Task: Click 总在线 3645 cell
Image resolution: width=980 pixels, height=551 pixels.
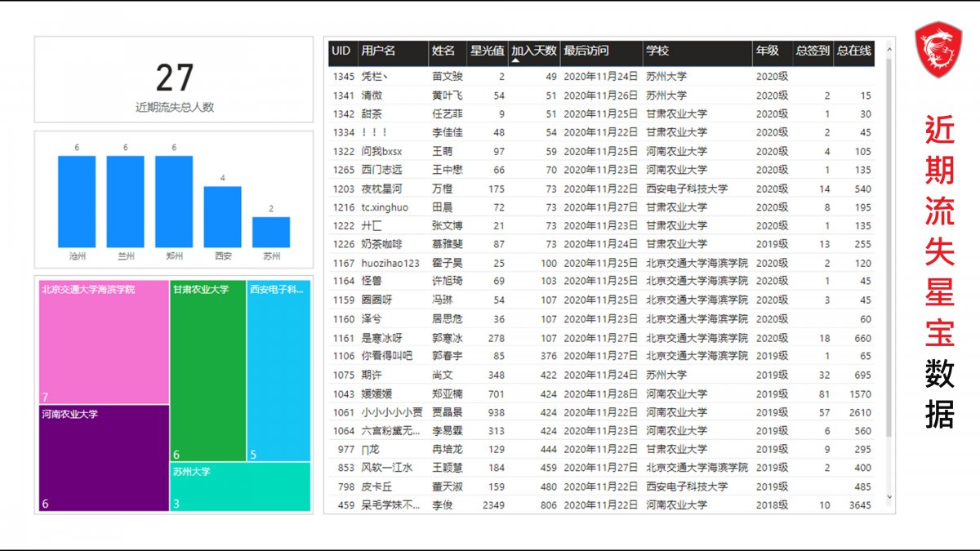Action: click(x=860, y=505)
